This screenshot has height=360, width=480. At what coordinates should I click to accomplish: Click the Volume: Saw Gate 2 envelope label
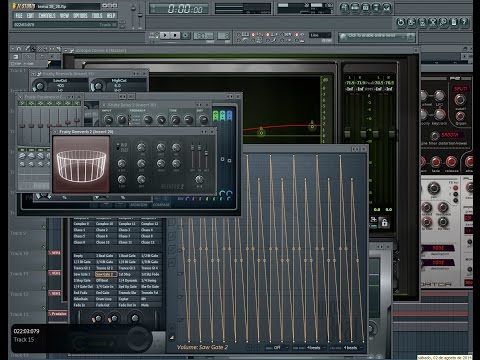pyautogui.click(x=202, y=347)
